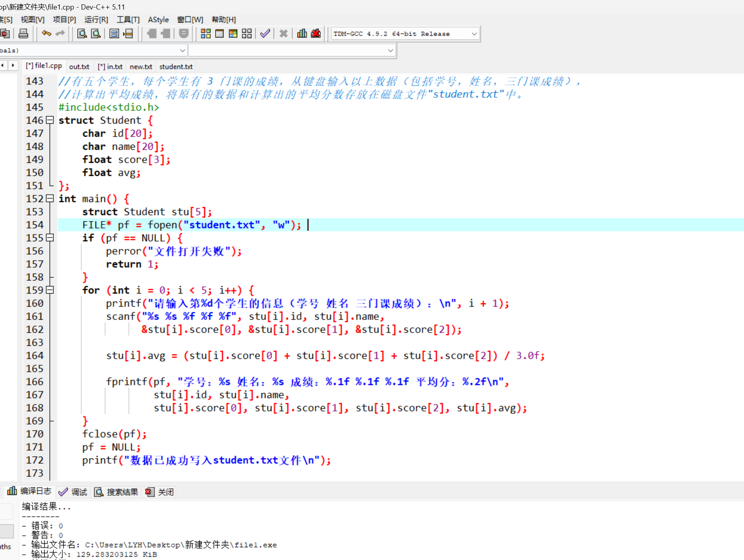This screenshot has width=744, height=560.
Task: Switch to the new.txt tab
Action: pos(141,67)
